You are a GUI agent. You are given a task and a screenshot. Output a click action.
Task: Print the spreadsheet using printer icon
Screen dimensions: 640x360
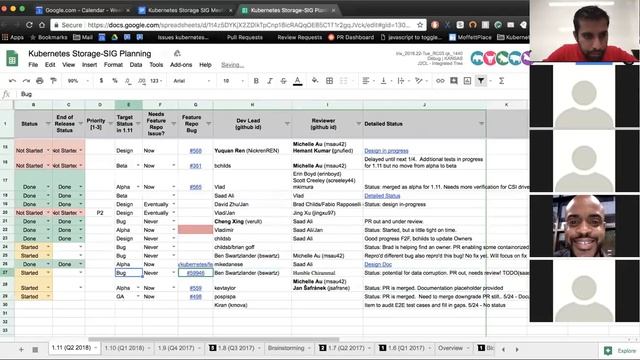click(40, 81)
